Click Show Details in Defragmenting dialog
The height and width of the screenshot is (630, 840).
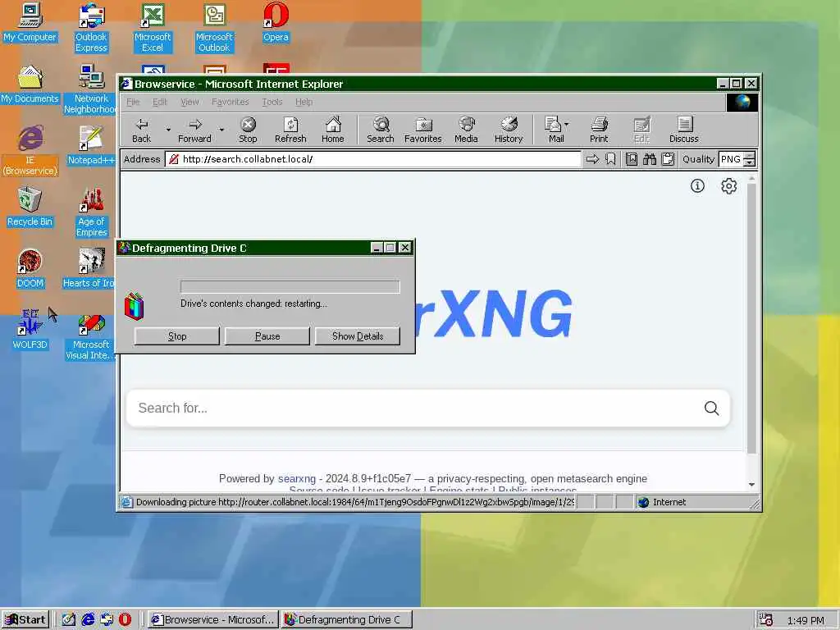[x=358, y=336]
